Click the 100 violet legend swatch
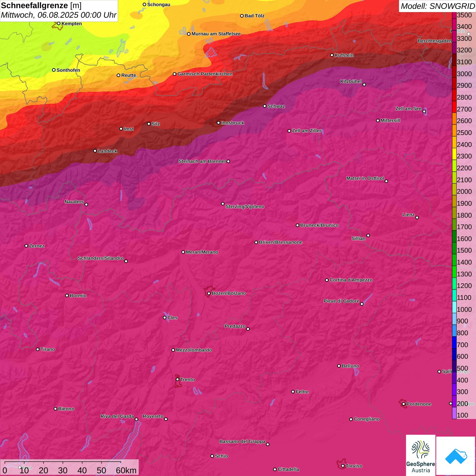Viewport: 476px width, 476px height. 454,413
